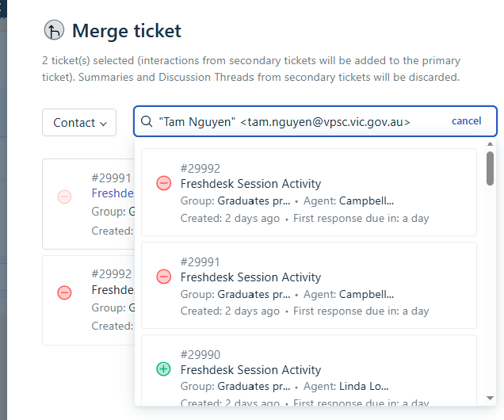Open the Contact search type dropdown

click(79, 122)
